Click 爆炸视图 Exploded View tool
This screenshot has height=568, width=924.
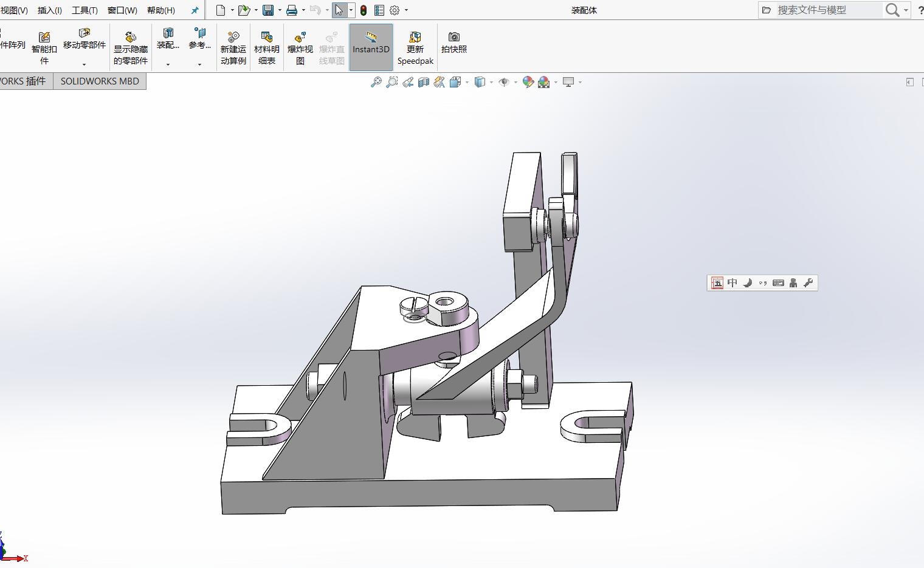click(x=300, y=48)
